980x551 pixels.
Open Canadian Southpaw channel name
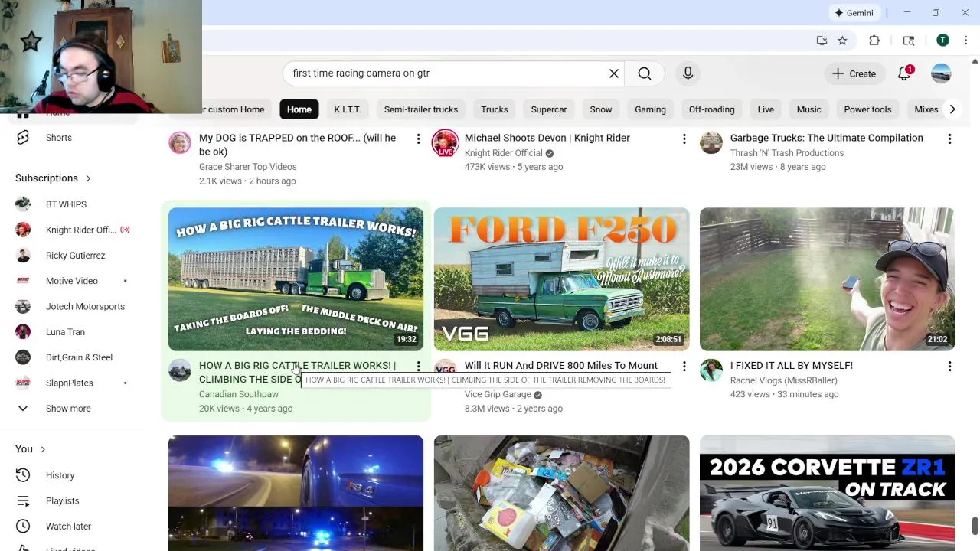click(x=239, y=394)
